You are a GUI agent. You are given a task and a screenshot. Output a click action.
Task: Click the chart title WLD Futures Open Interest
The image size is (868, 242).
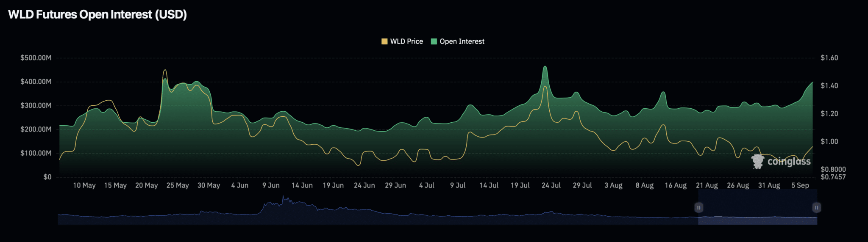[97, 14]
